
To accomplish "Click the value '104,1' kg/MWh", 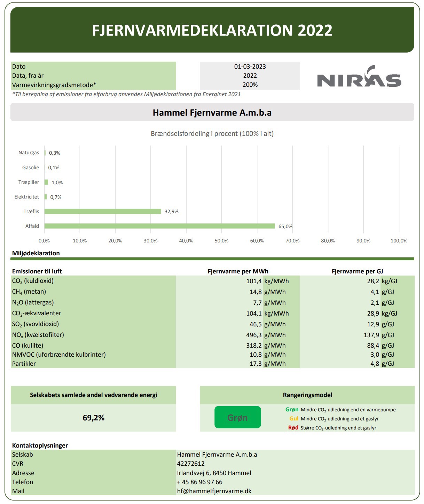I will (x=254, y=313).
